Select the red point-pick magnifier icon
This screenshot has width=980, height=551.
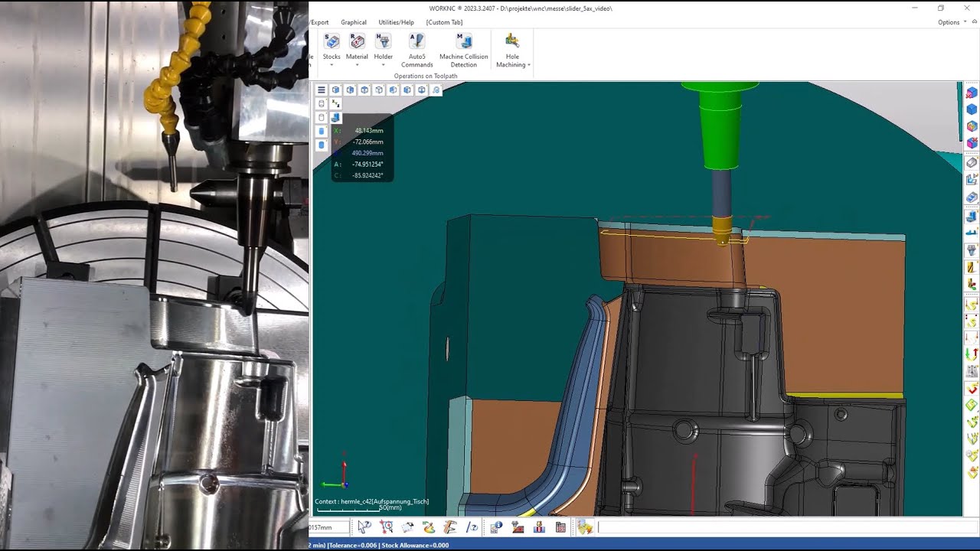pyautogui.click(x=386, y=527)
